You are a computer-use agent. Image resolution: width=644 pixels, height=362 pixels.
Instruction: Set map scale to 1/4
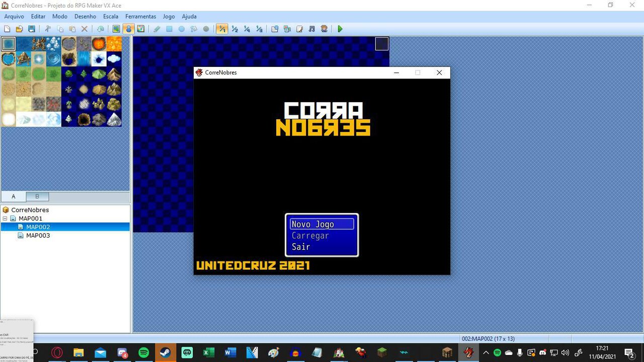click(247, 29)
